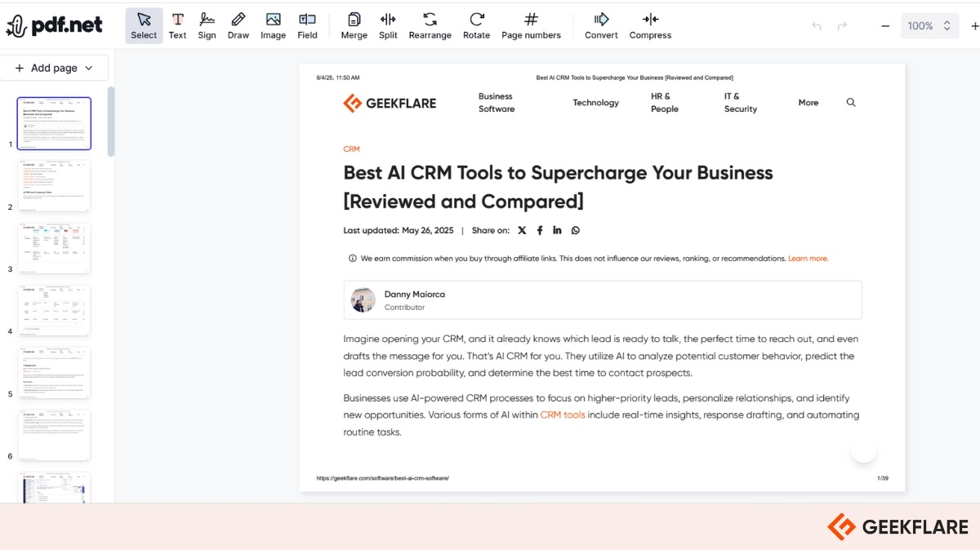Click the 1/39 page count text
Viewport: 980px width, 550px height.
(883, 478)
